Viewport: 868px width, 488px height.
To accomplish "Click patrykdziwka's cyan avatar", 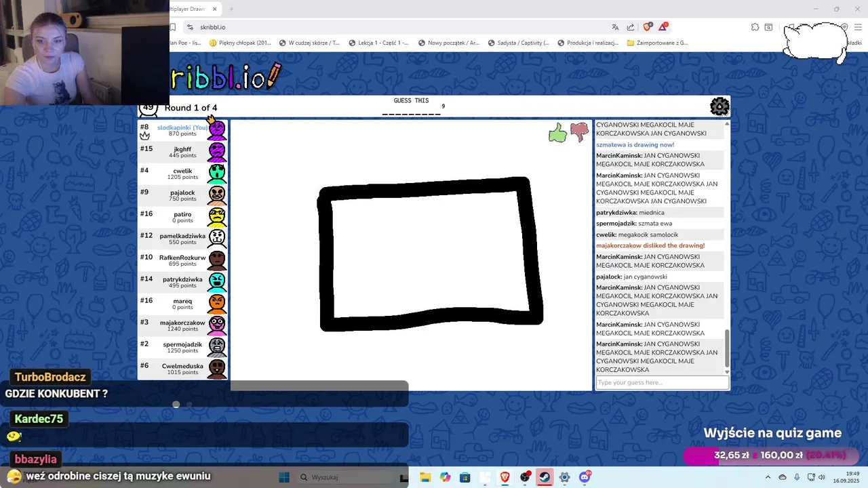I will pos(217,282).
